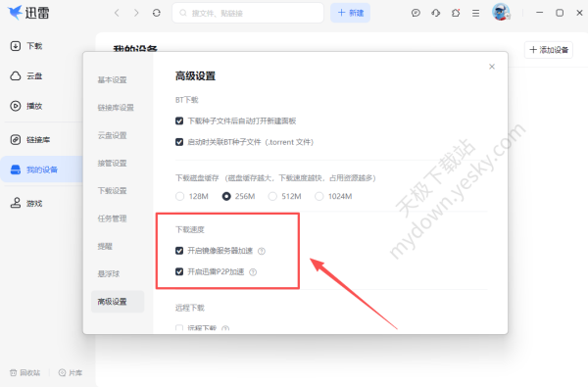588x387 pixels.
Task: Open the hamburger main menu icon
Action: (475, 13)
